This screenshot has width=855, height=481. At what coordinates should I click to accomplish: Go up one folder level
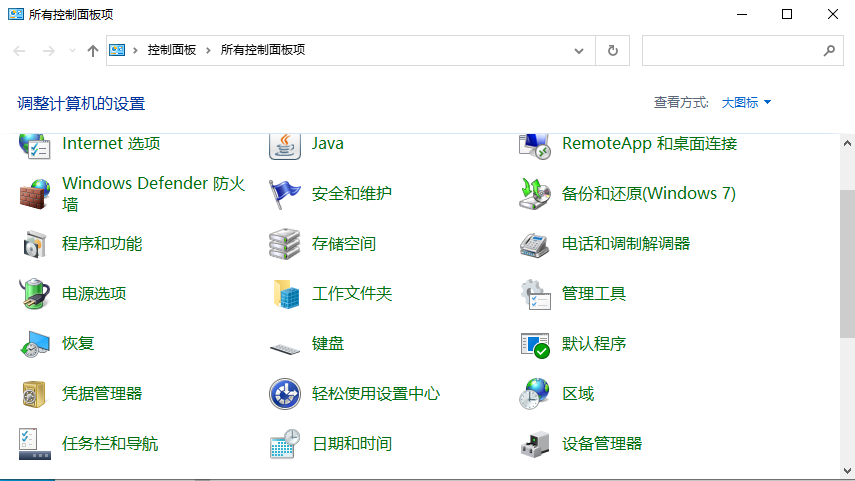[x=93, y=51]
